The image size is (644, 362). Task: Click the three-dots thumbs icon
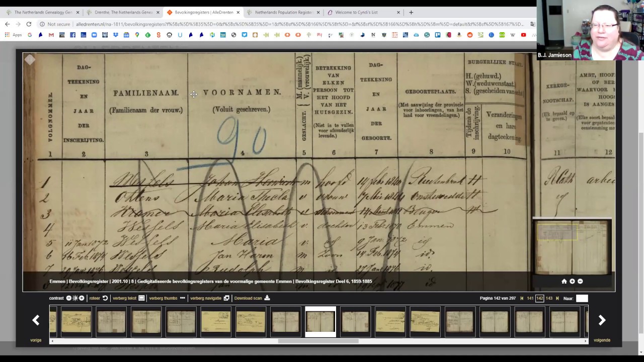pos(182,298)
